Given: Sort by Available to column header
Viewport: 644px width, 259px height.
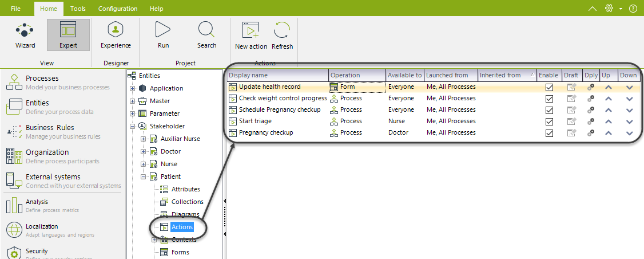Looking at the screenshot, I should (405, 75).
